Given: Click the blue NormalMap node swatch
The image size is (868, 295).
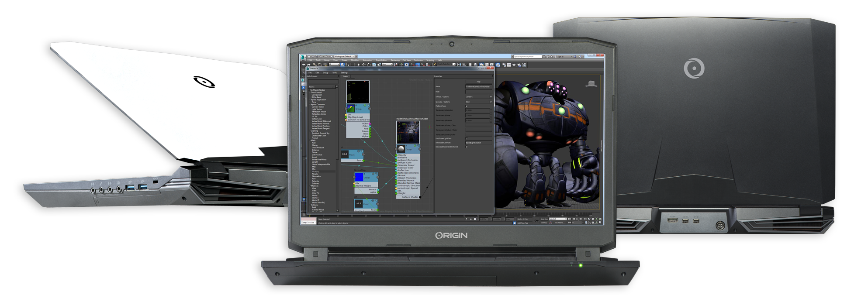Looking at the screenshot, I should pyautogui.click(x=359, y=177).
